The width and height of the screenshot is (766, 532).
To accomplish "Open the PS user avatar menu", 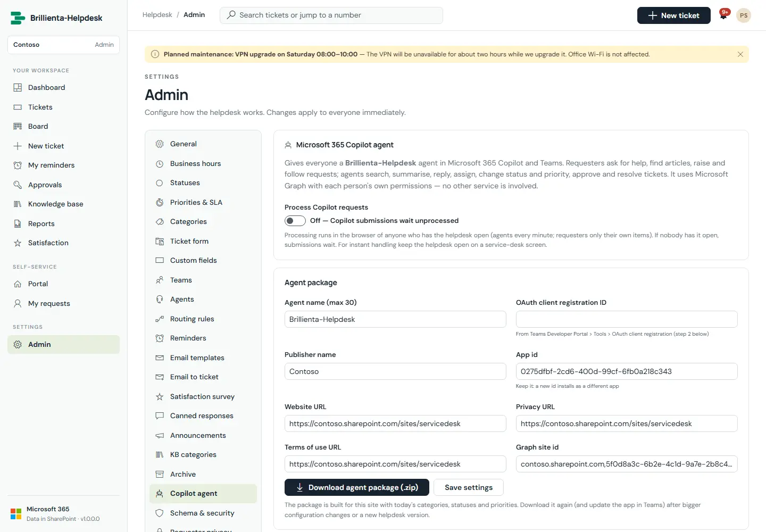I will coord(744,15).
